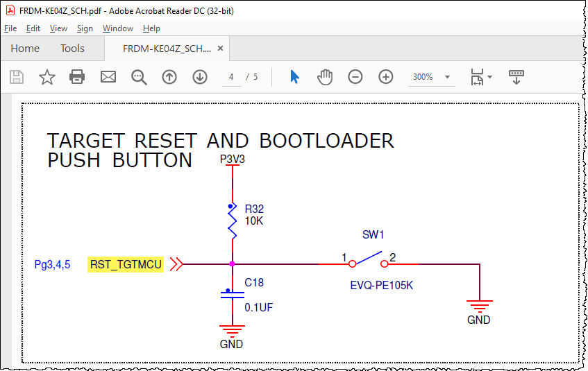Click the GND label below C18
This screenshot has height=371, width=588.
pos(231,344)
